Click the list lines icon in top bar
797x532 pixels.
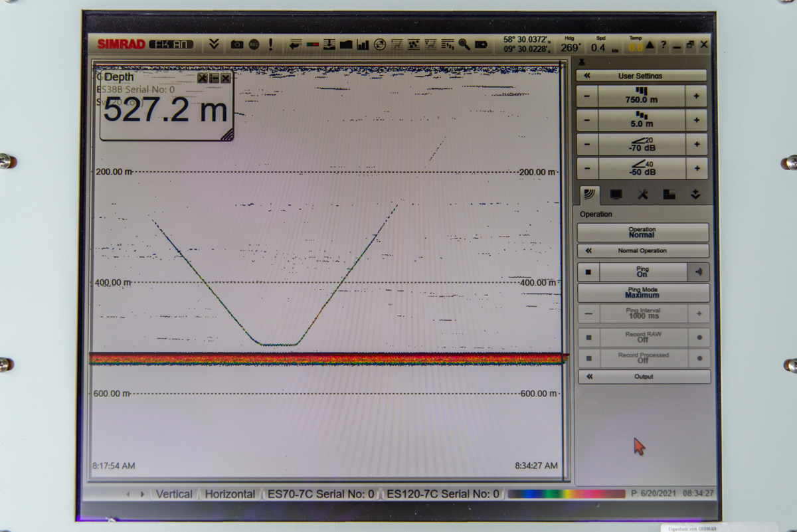point(448,44)
